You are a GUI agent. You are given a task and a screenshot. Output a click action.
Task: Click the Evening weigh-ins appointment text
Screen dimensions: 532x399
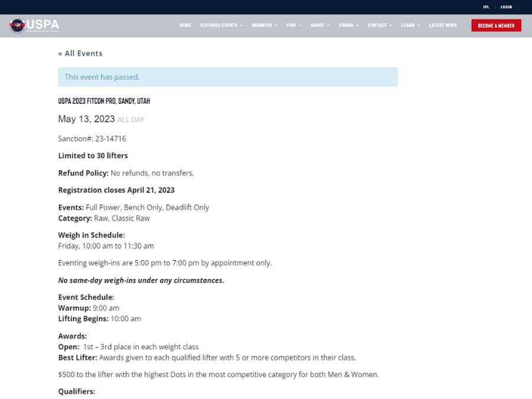click(165, 263)
